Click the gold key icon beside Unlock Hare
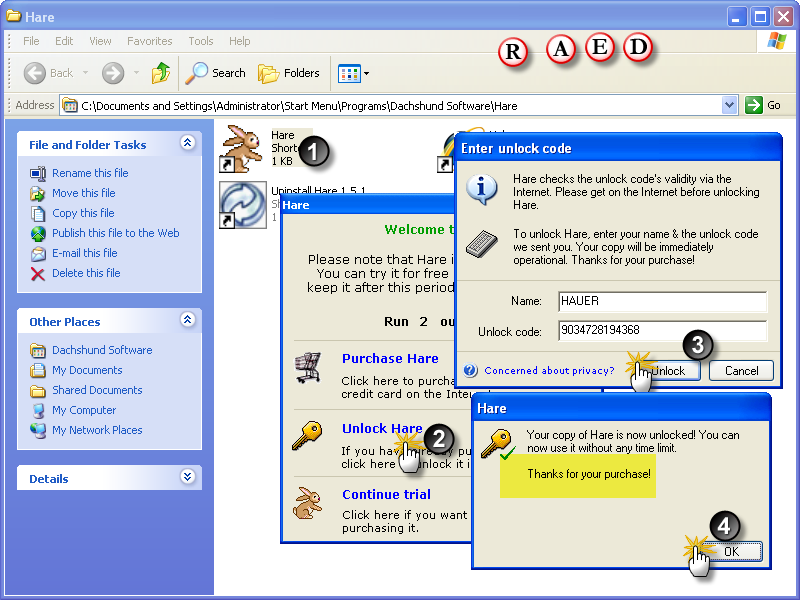Screen dimensions: 800x600 (x=308, y=435)
